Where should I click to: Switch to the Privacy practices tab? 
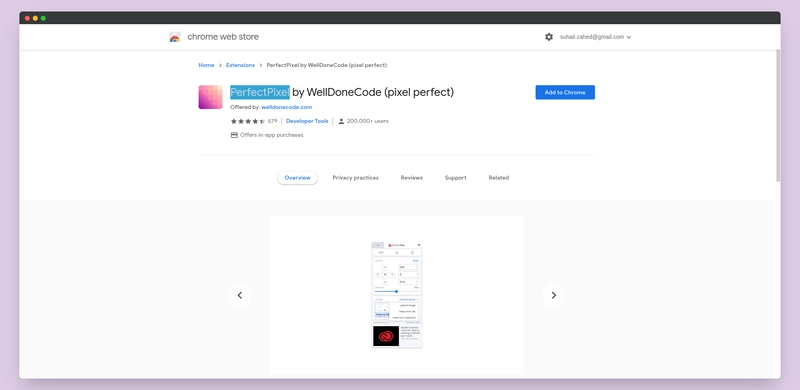click(356, 178)
